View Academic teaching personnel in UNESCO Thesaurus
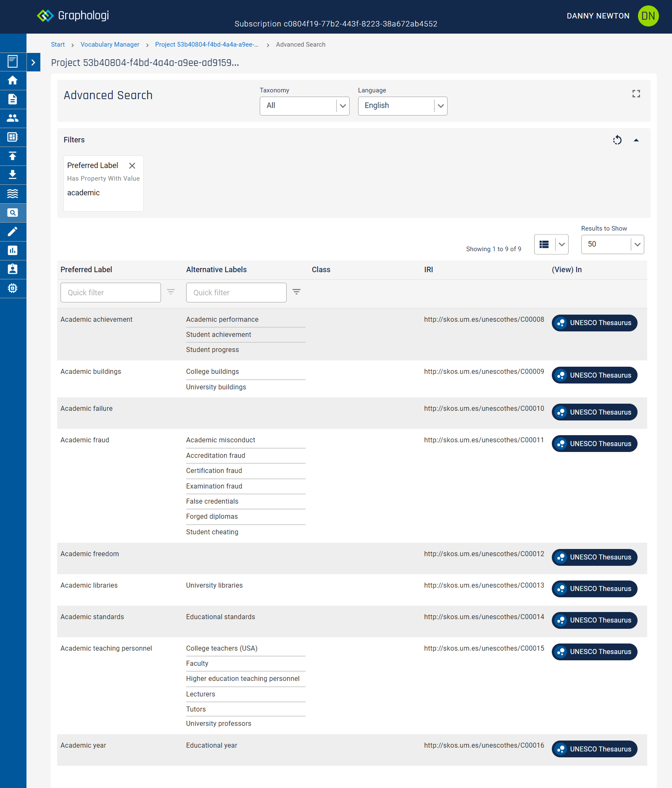 pyautogui.click(x=594, y=652)
